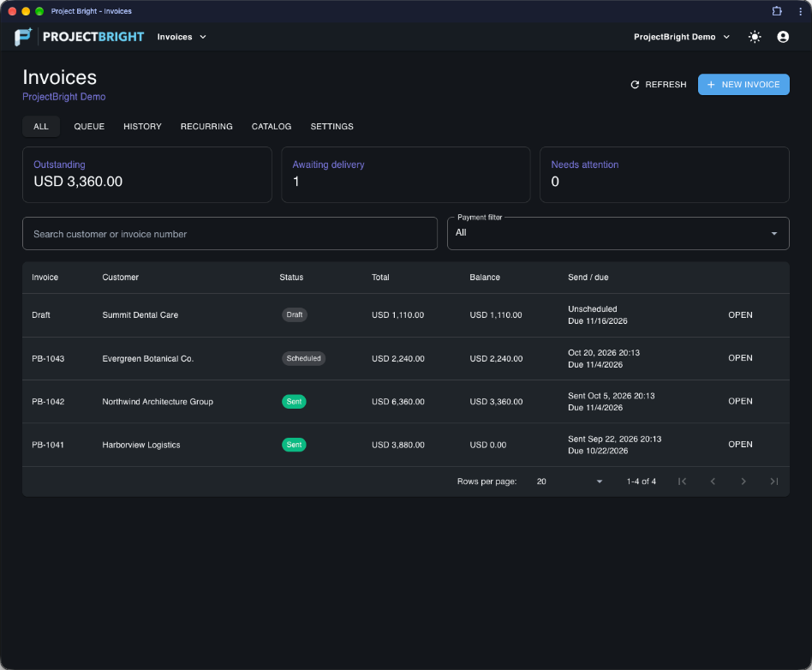This screenshot has height=670, width=812.
Task: Click the PB-1041 invoice number
Action: (48, 445)
